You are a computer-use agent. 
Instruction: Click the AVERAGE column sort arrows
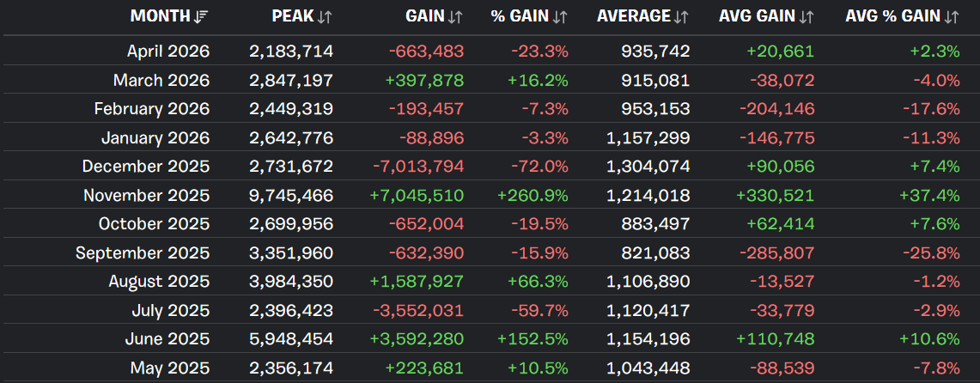click(682, 17)
